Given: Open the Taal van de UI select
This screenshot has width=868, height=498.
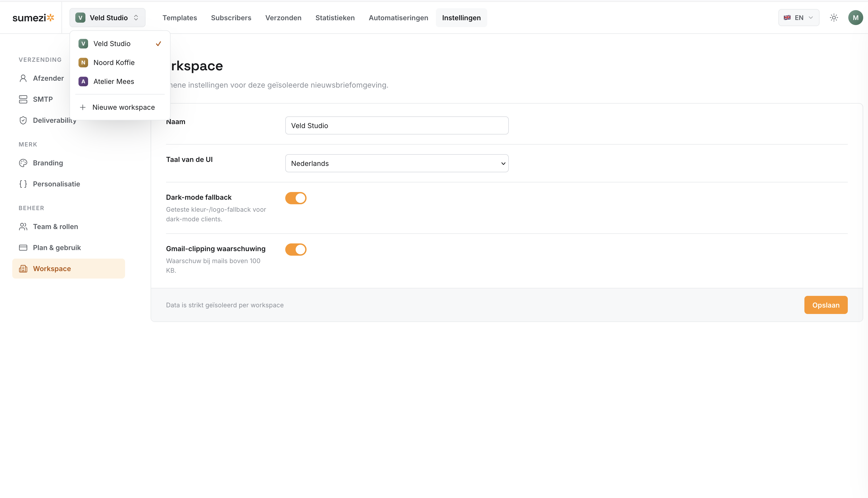Looking at the screenshot, I should [397, 163].
